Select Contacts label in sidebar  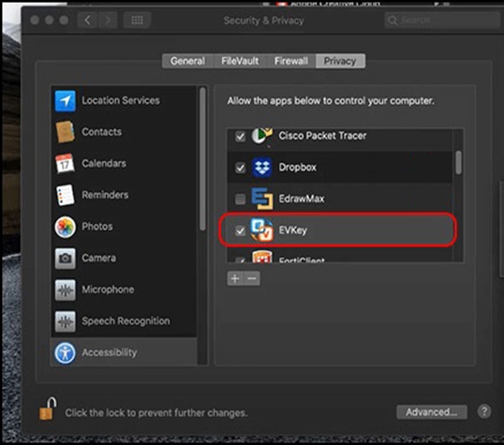click(101, 132)
